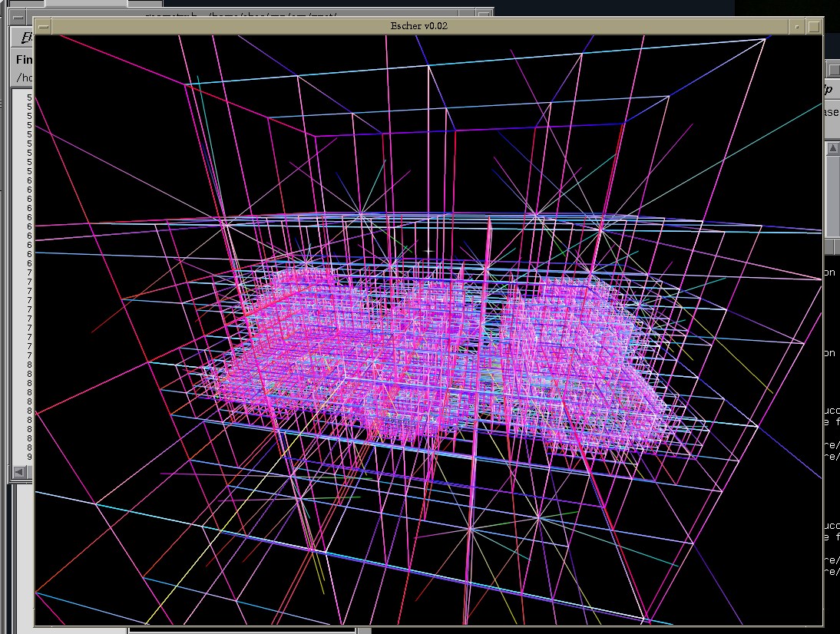Viewport: 840px width, 634px height.
Task: Click the left scroll arrow in the left background window
Action: pos(19,472)
